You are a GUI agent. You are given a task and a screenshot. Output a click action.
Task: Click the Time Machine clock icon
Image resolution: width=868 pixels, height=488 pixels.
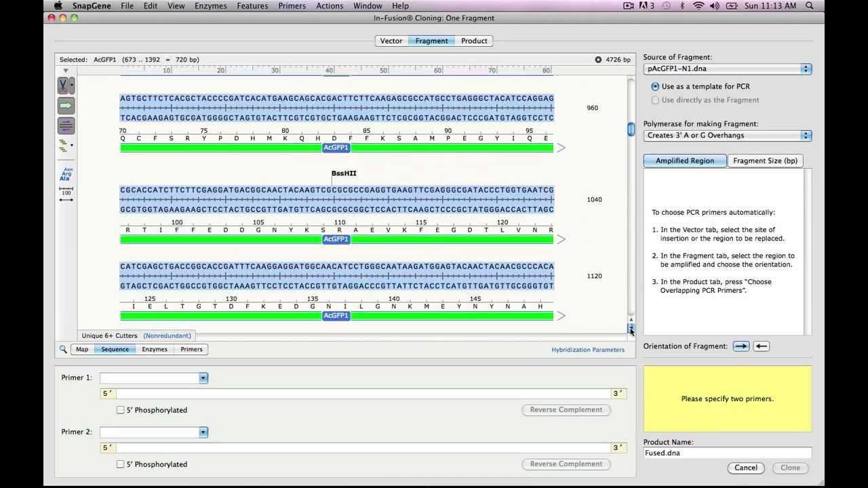pyautogui.click(x=666, y=5)
